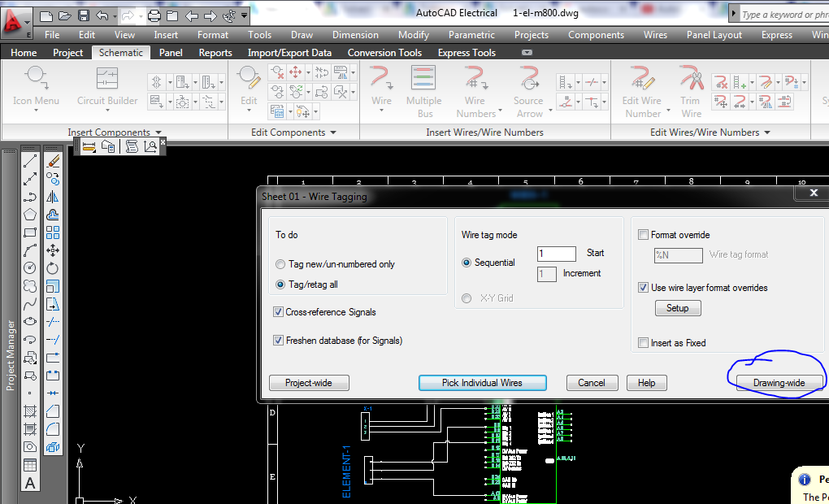Screen dimensions: 829x504
Task: Click the Delete Wire Numbers icon
Action: pos(721,82)
